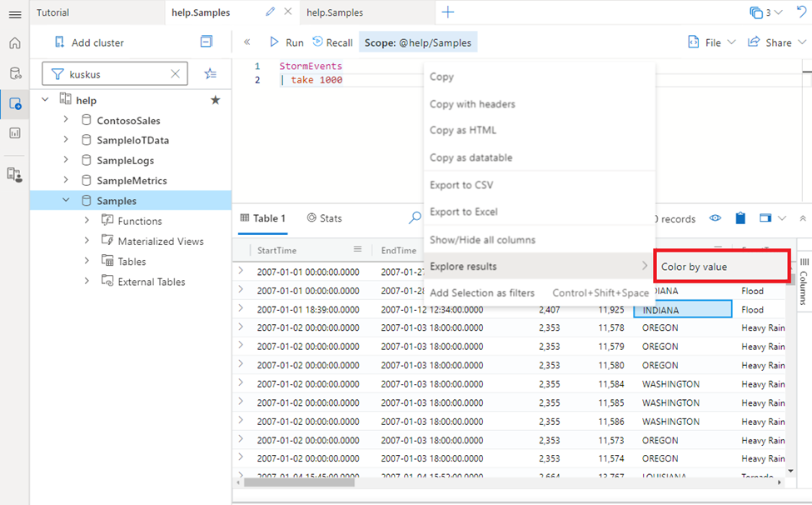Viewport: 812px width, 505px height.
Task: Select the Samples database row
Action: (131, 201)
